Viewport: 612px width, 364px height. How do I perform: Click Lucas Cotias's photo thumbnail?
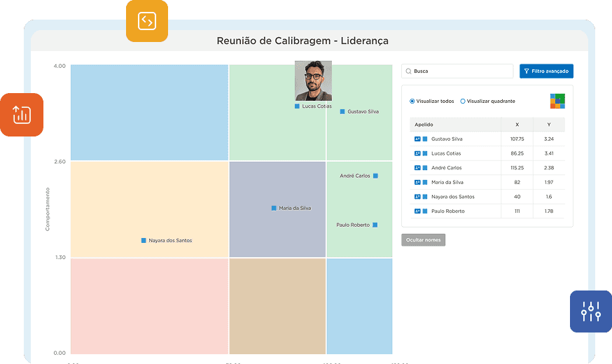tap(313, 80)
